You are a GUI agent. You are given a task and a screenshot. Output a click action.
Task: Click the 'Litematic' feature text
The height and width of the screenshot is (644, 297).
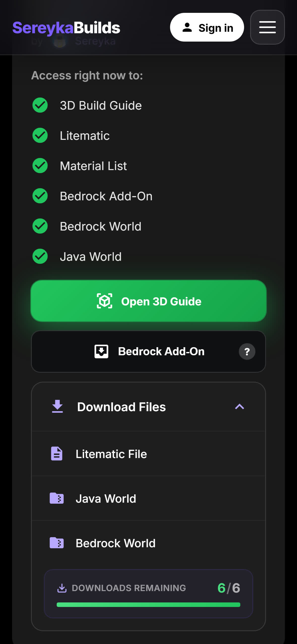pos(85,136)
